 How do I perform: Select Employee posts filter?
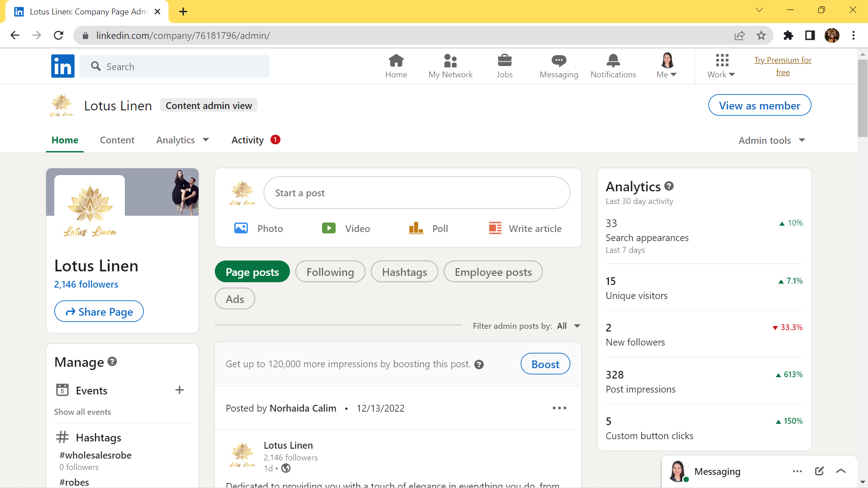493,272
